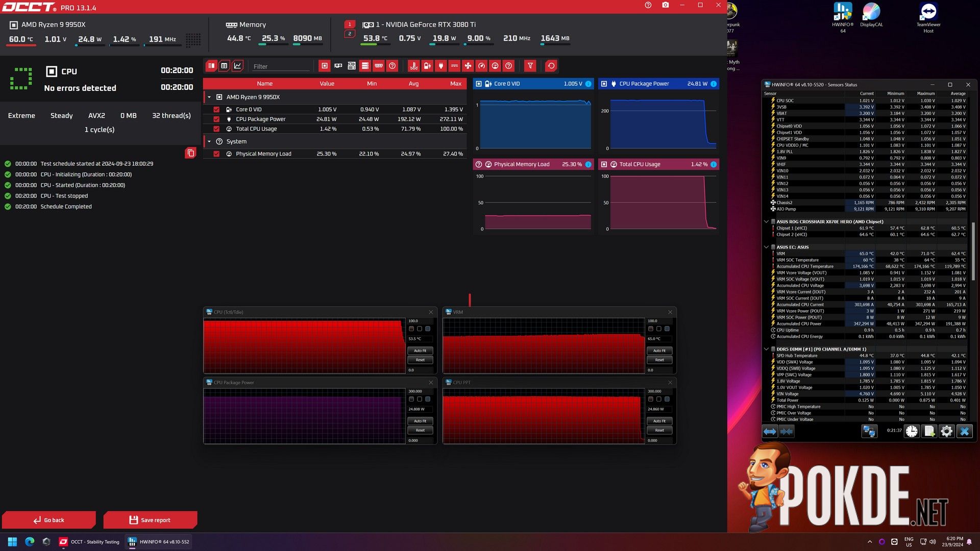Toggle the memory module sensors filter icon
The height and width of the screenshot is (551, 980).
click(379, 66)
